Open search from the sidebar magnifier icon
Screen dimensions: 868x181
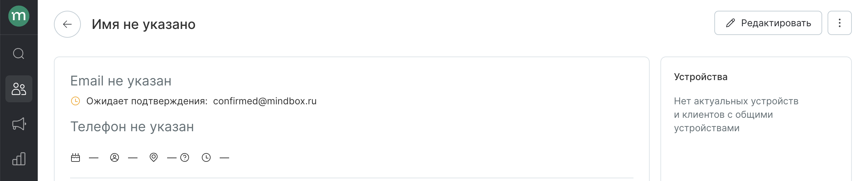coord(19,53)
